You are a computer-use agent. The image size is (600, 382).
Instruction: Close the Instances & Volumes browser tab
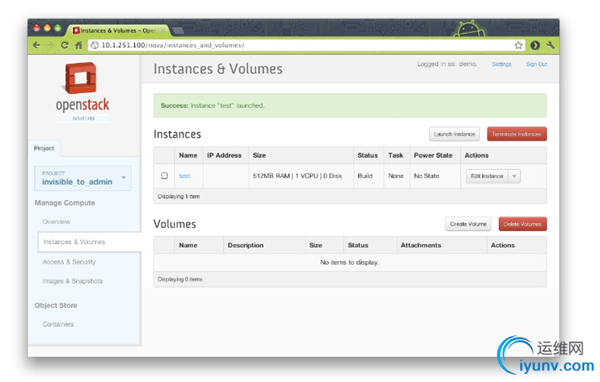pos(163,30)
